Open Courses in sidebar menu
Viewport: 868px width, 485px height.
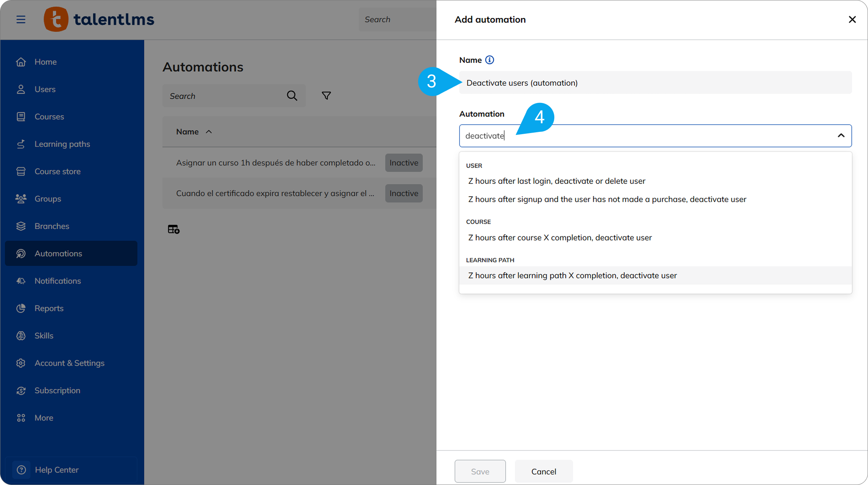(71, 116)
